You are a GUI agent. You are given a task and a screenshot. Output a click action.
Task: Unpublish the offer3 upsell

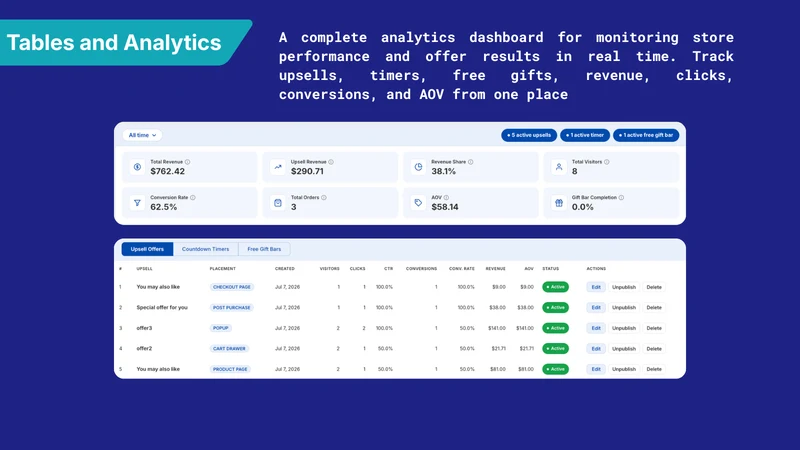point(624,328)
